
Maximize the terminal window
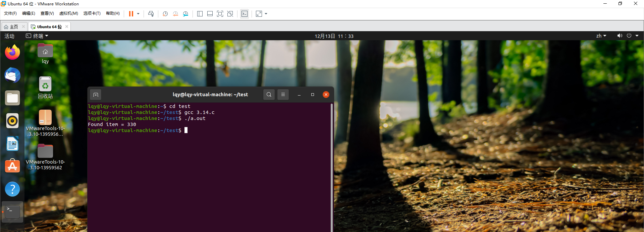(313, 95)
